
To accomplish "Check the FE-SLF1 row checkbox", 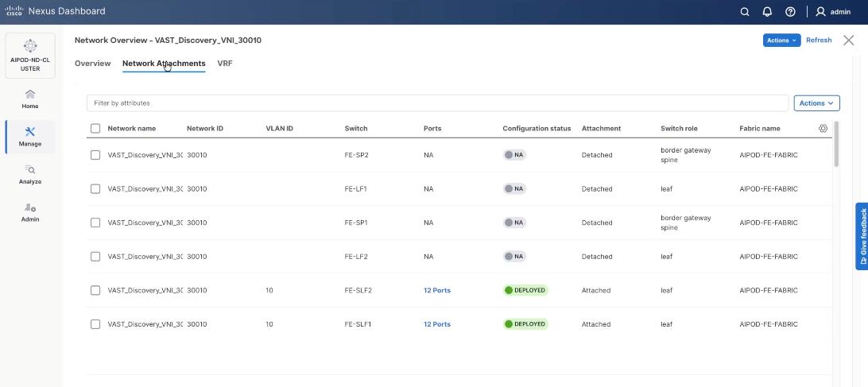I will [x=95, y=324].
